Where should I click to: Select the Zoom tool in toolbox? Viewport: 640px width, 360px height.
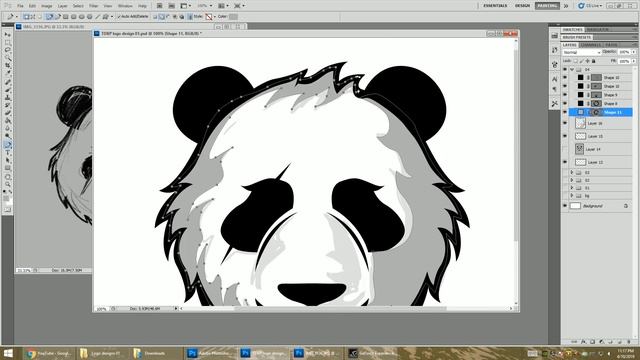point(7,184)
